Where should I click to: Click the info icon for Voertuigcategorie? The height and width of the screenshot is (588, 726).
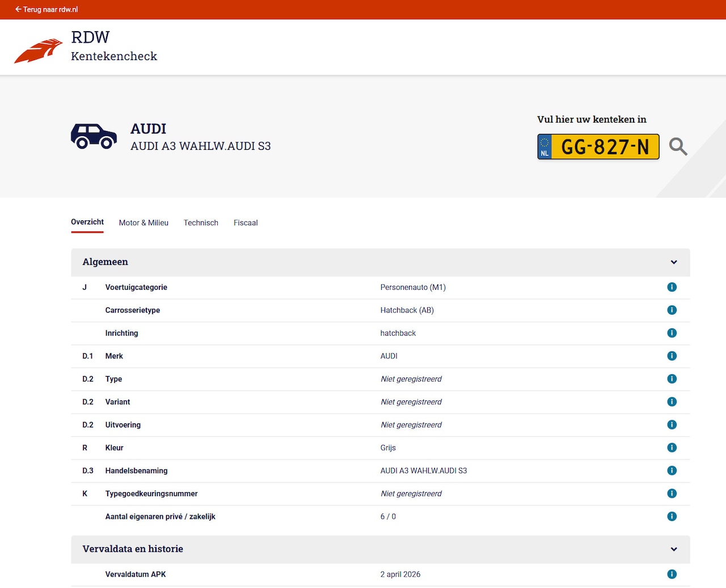[672, 287]
